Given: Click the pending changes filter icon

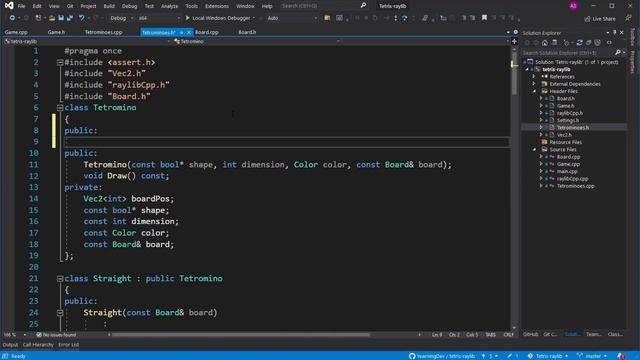Looking at the screenshot, I should (567, 42).
